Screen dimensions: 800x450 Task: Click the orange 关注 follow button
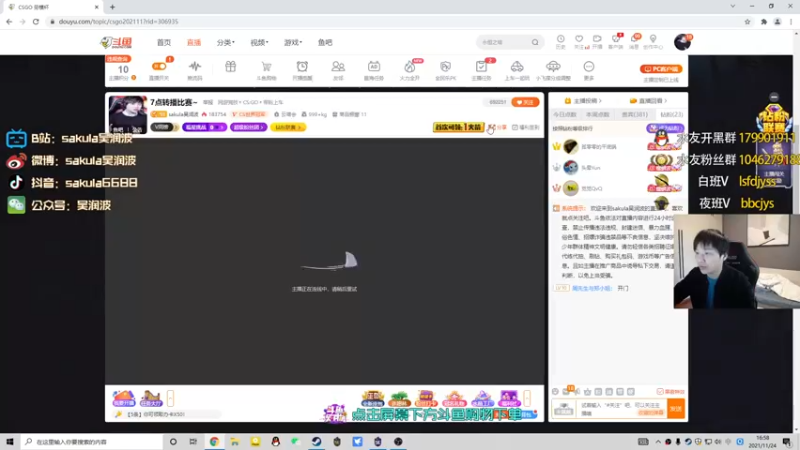[x=525, y=102]
